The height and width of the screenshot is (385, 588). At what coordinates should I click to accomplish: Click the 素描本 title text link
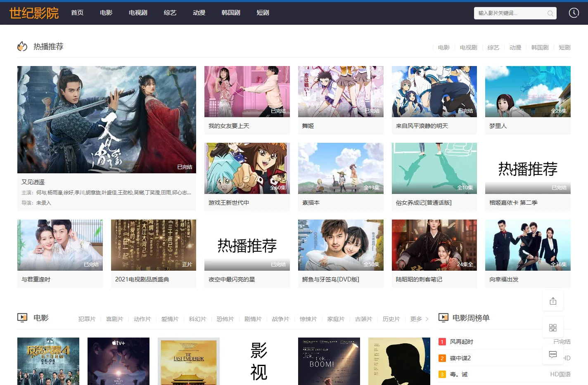[x=311, y=203]
